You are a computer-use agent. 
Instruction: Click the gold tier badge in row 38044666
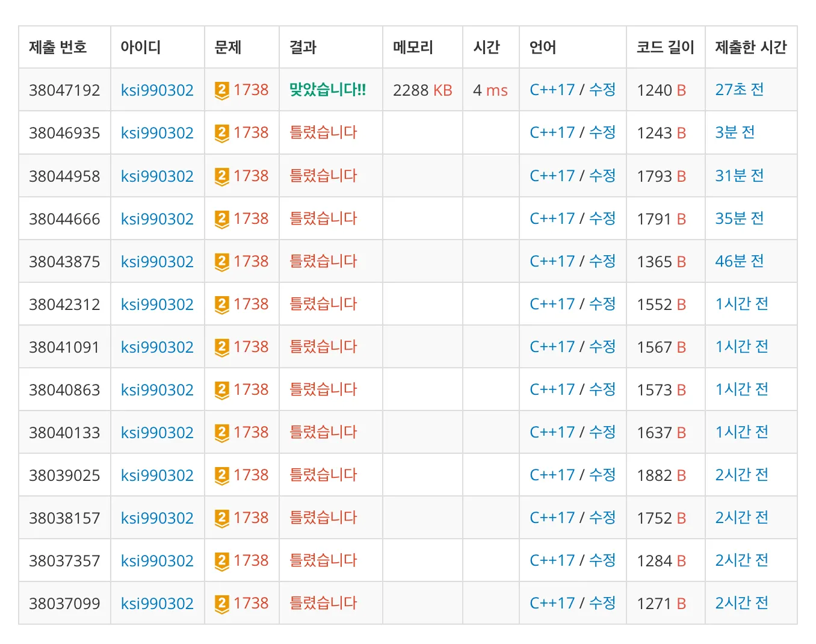pos(222,219)
